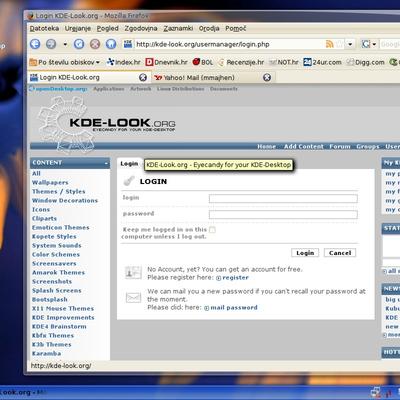
Task: Collapse the CONTENT sidebar panel
Action: (106, 163)
